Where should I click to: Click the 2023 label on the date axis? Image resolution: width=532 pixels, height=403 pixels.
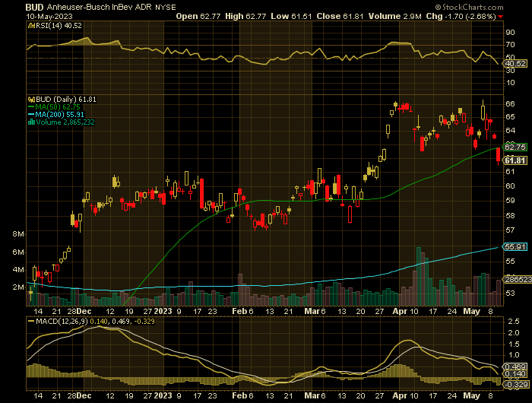163,311
